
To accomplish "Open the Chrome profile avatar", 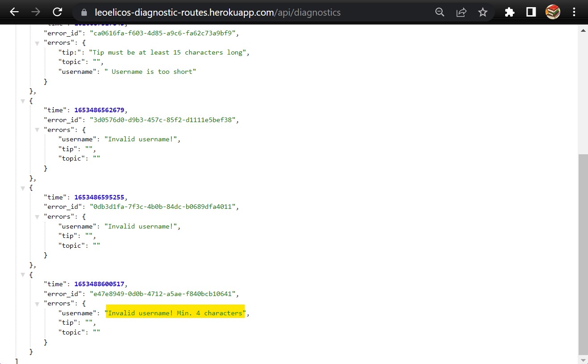I will click(553, 12).
